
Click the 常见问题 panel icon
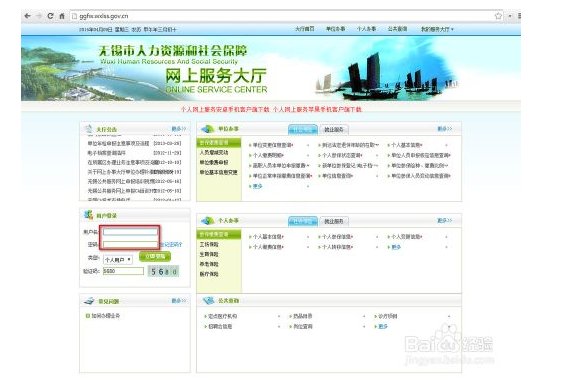pyautogui.click(x=89, y=301)
